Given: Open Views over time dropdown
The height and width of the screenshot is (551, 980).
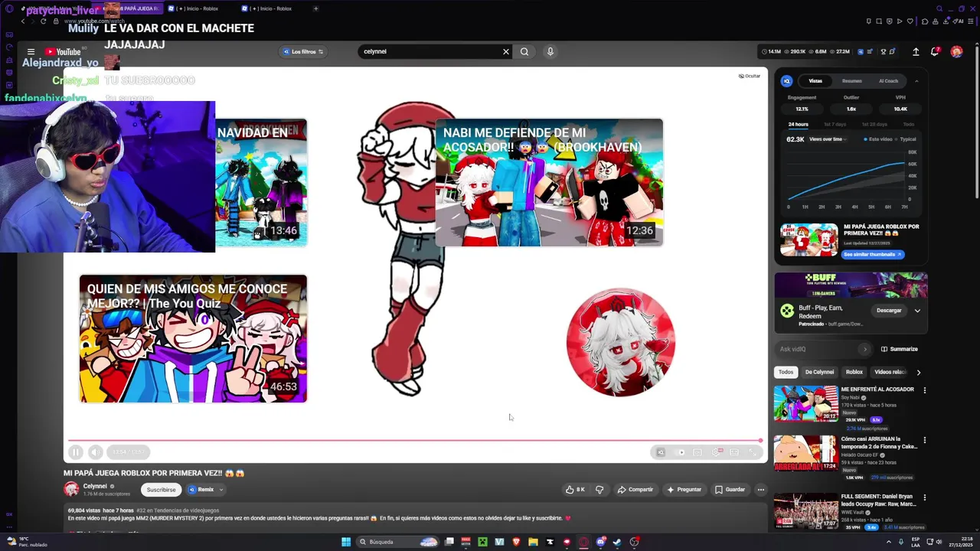Looking at the screenshot, I should click(x=828, y=139).
